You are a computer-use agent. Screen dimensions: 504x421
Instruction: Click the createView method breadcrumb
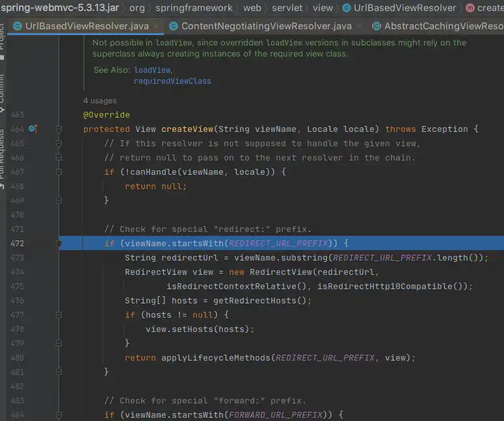tap(484, 8)
